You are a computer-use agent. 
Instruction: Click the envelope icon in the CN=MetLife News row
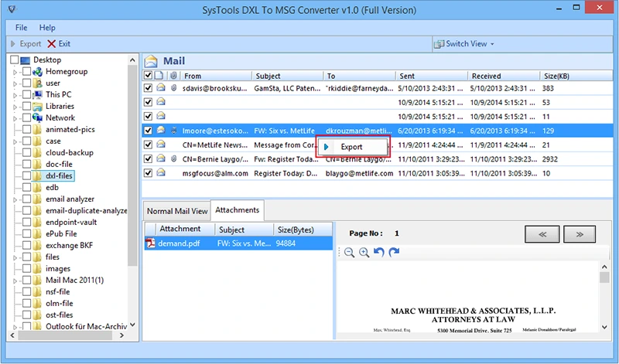pos(161,145)
